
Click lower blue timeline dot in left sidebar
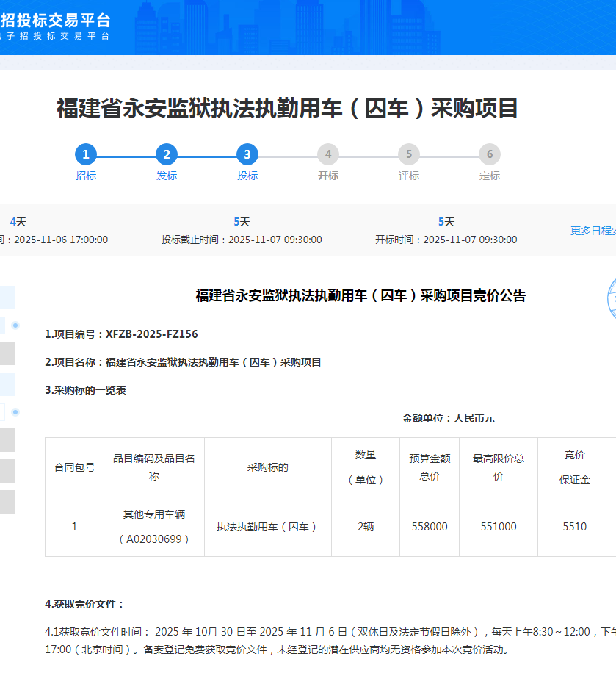(x=15, y=412)
